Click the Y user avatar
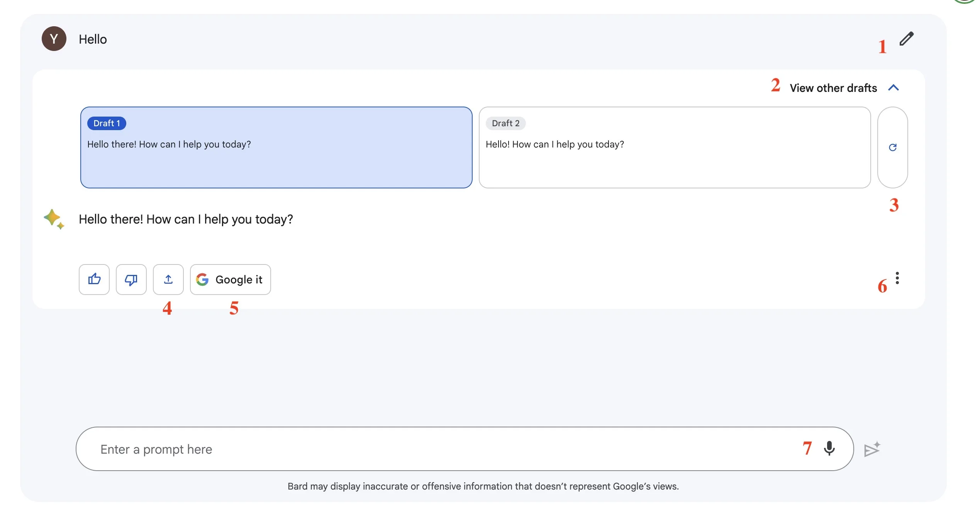980x505 pixels. (54, 39)
